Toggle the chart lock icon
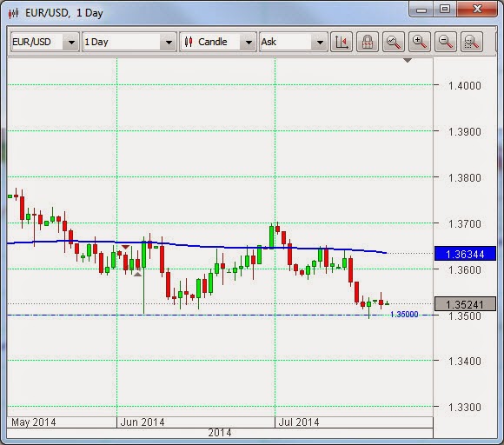This screenshot has width=504, height=445. tap(368, 42)
